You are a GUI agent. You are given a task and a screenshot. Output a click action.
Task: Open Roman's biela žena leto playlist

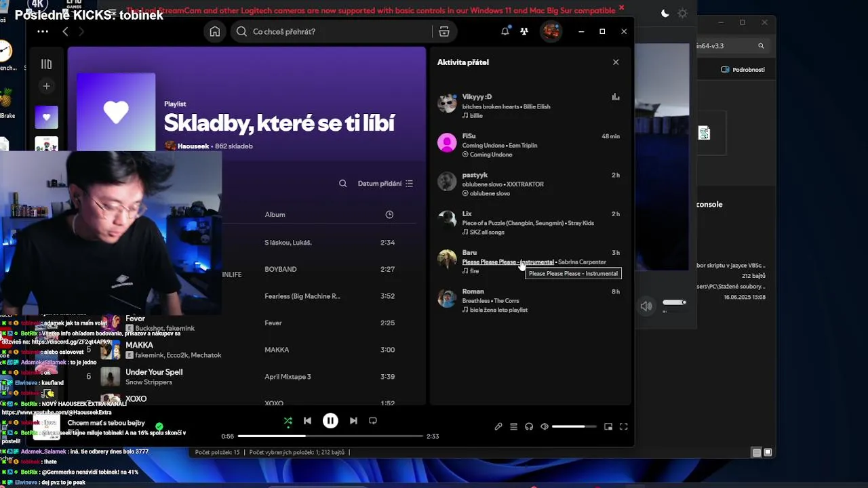coord(498,310)
